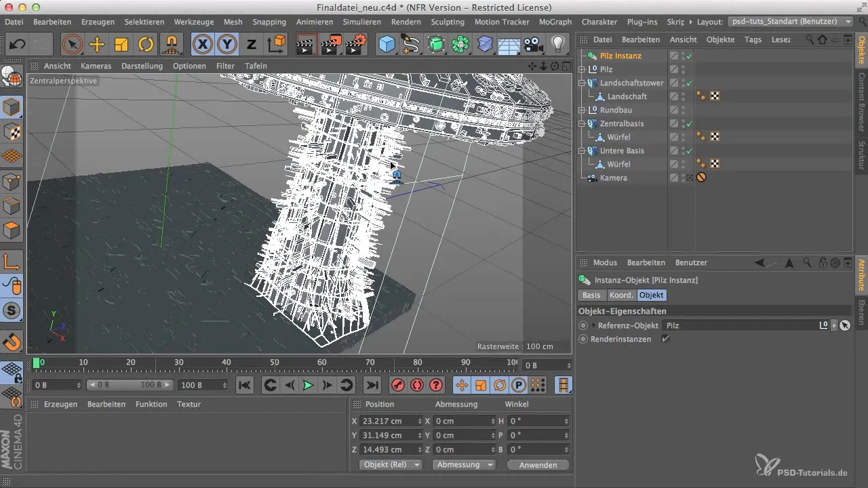Viewport: 868px width, 488px height.
Task: Toggle autokeying button
Action: [416, 385]
